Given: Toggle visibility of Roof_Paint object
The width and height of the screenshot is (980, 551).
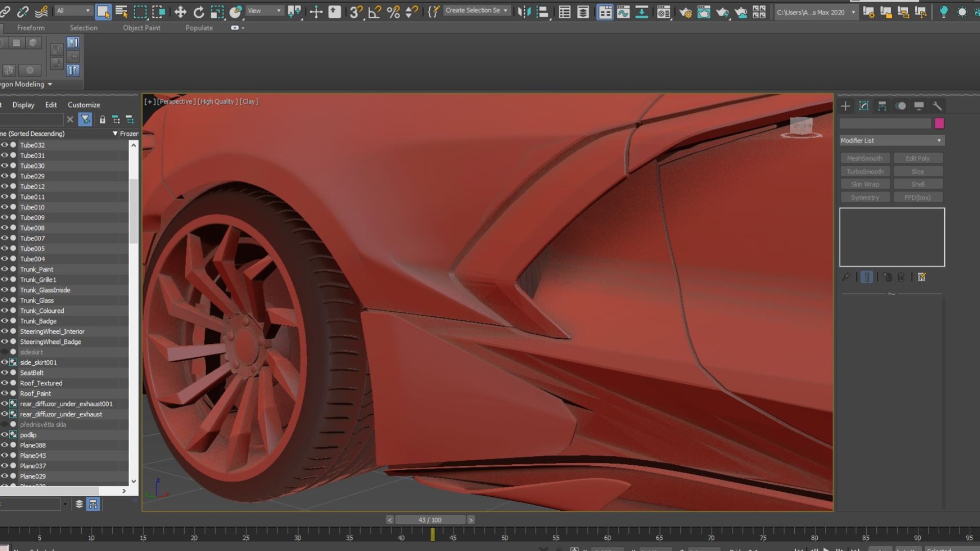Looking at the screenshot, I should click(x=5, y=393).
